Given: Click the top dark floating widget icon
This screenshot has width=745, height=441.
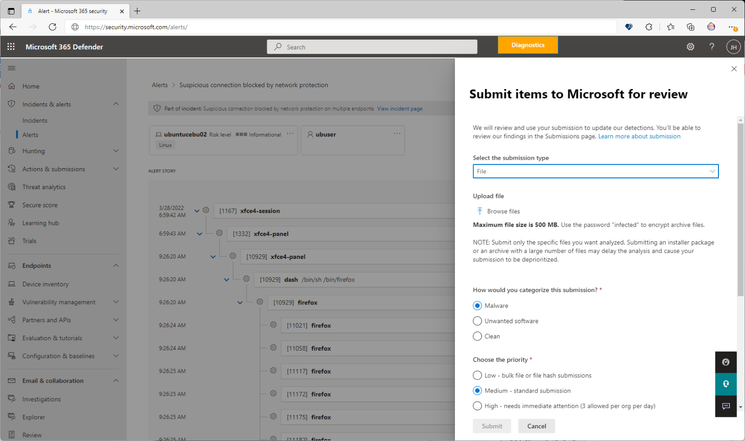Looking at the screenshot, I should 726,362.
